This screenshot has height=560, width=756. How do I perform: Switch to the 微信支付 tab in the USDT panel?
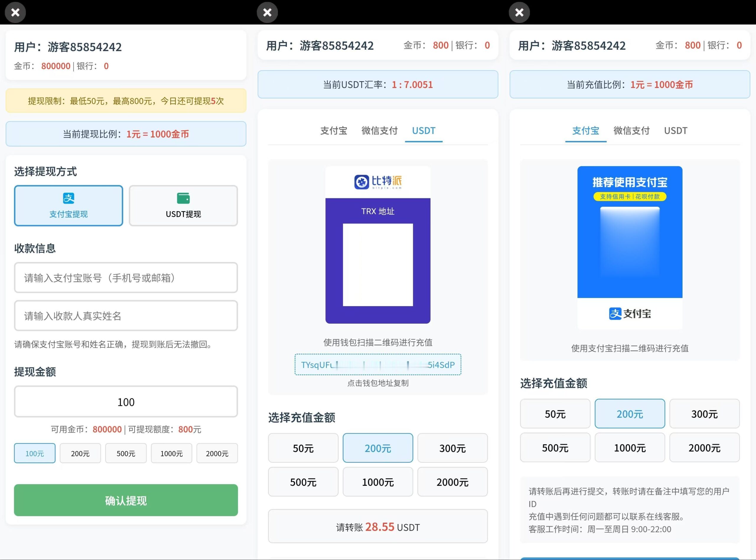pos(379,131)
